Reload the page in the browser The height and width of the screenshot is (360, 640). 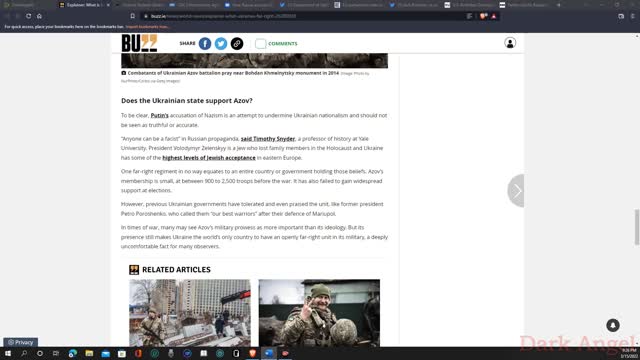[29, 16]
